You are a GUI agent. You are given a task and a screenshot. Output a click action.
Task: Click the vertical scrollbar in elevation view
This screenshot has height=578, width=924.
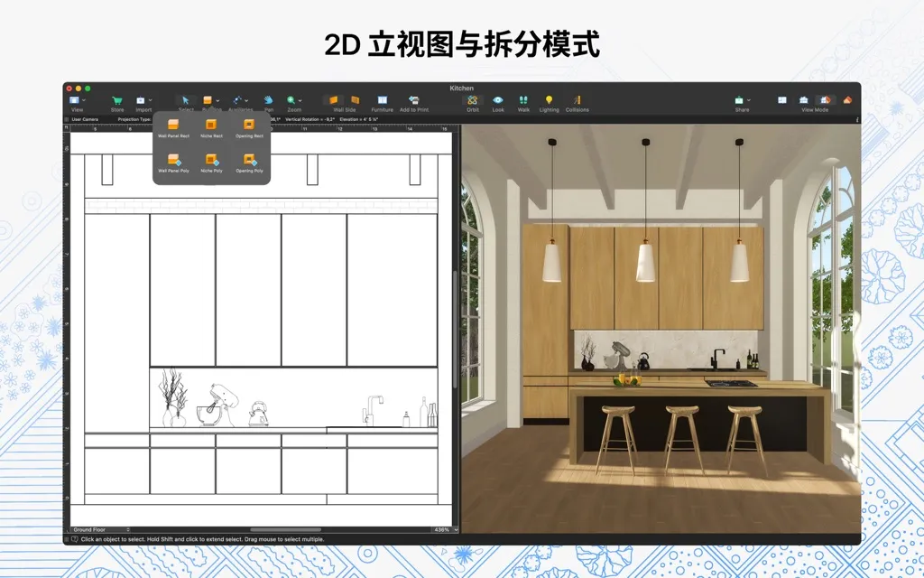coord(456,329)
